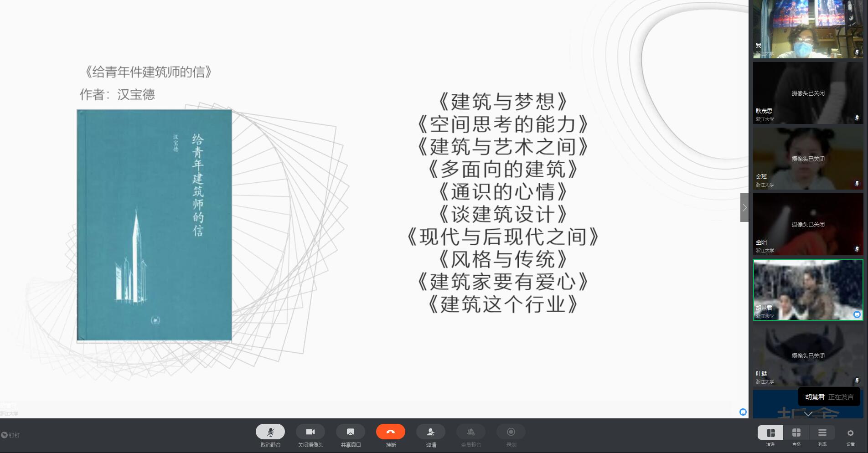Open the 共享窗口 share window option
This screenshot has width=868, height=453.
click(351, 432)
